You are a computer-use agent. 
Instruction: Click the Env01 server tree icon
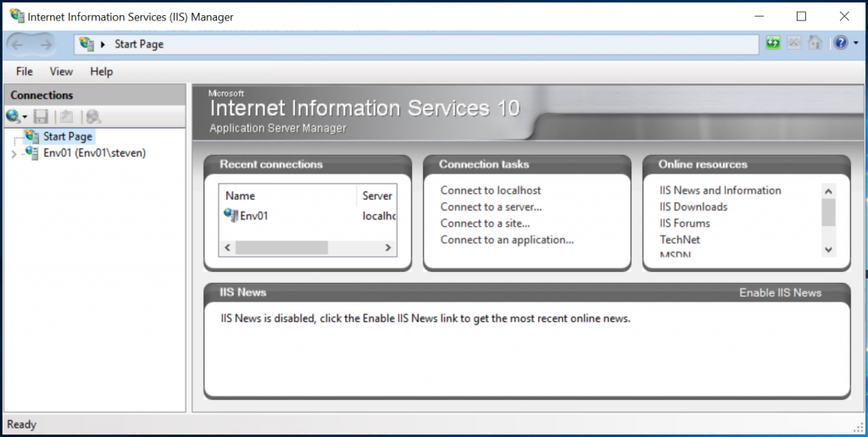pos(31,152)
